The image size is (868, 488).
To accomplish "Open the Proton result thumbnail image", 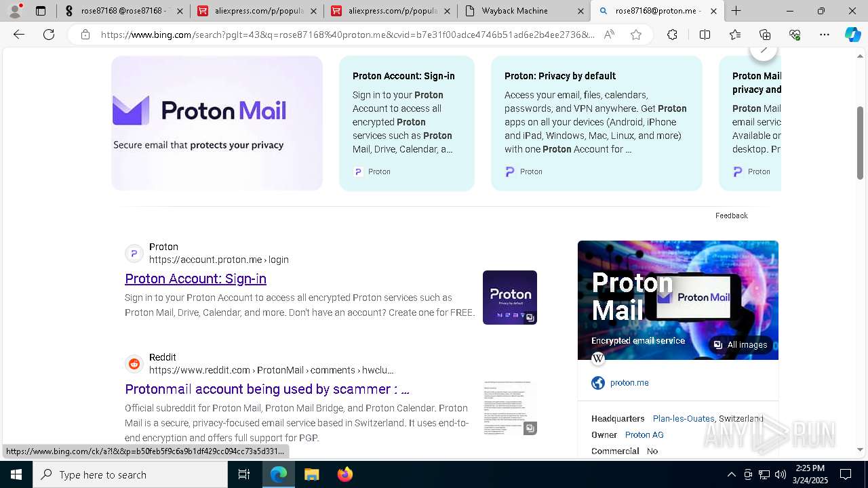I will 510,298.
